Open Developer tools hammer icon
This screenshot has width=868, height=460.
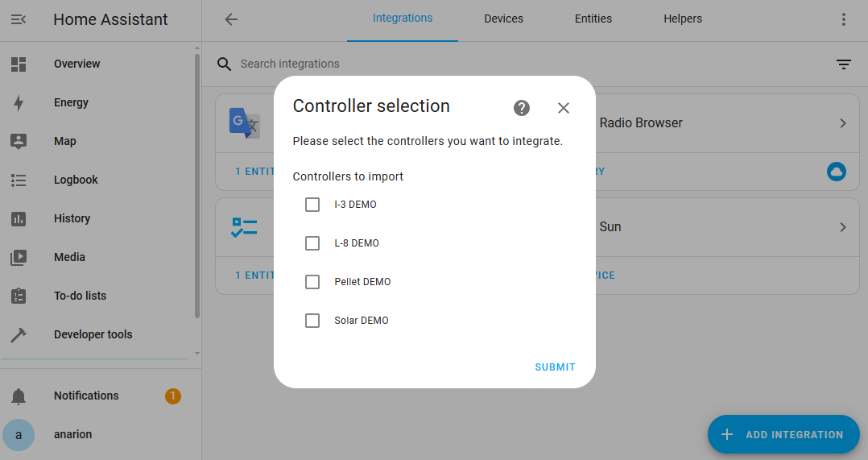pyautogui.click(x=19, y=335)
